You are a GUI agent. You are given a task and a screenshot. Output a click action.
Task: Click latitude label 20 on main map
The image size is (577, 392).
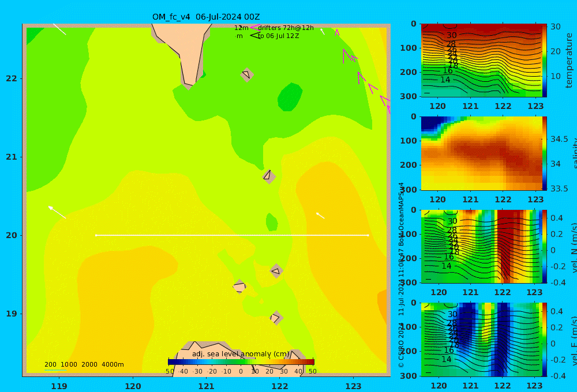[12, 235]
